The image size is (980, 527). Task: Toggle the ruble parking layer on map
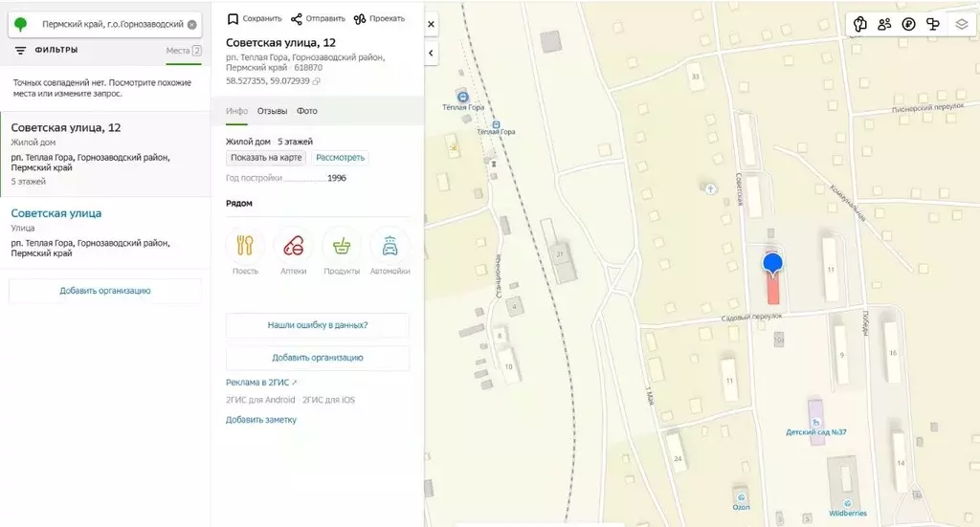[909, 25]
